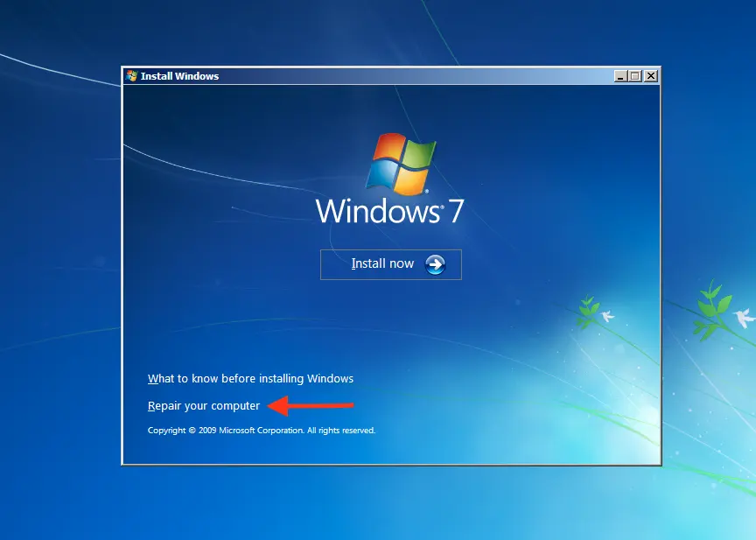The image size is (756, 540).
Task: Click the blue arrow icon beside Install now
Action: (435, 264)
